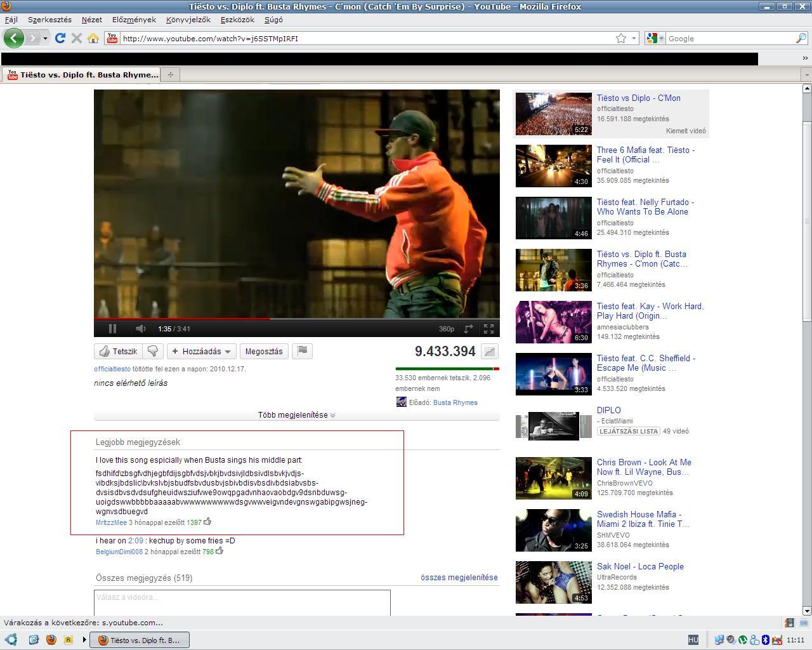Image resolution: width=812 pixels, height=650 pixels.
Task: Expand Több megjelenítése description section
Action: [x=296, y=415]
